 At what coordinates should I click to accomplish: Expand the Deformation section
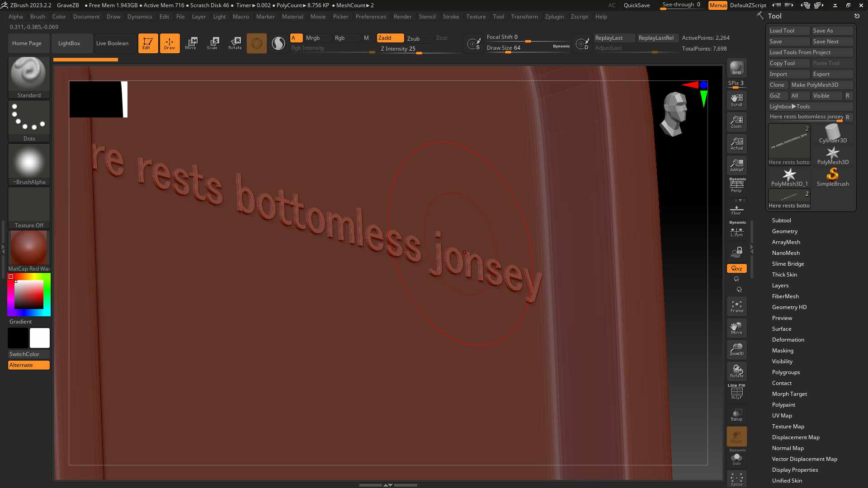click(x=788, y=340)
